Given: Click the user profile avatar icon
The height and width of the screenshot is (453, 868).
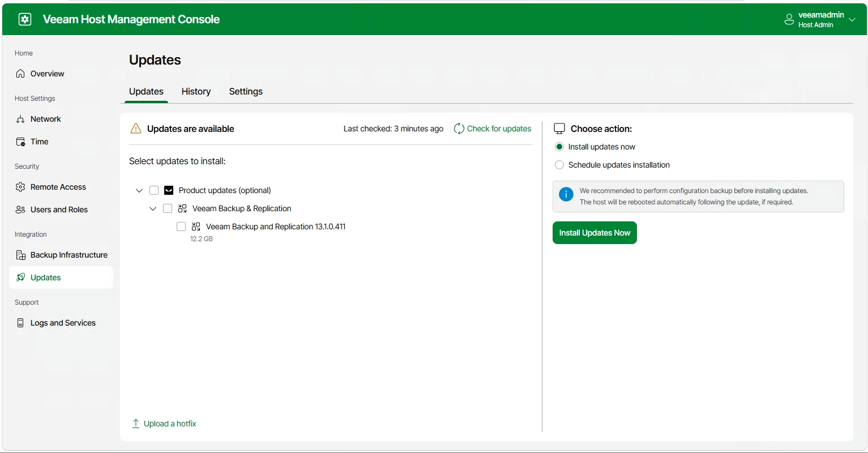Looking at the screenshot, I should pyautogui.click(x=789, y=20).
